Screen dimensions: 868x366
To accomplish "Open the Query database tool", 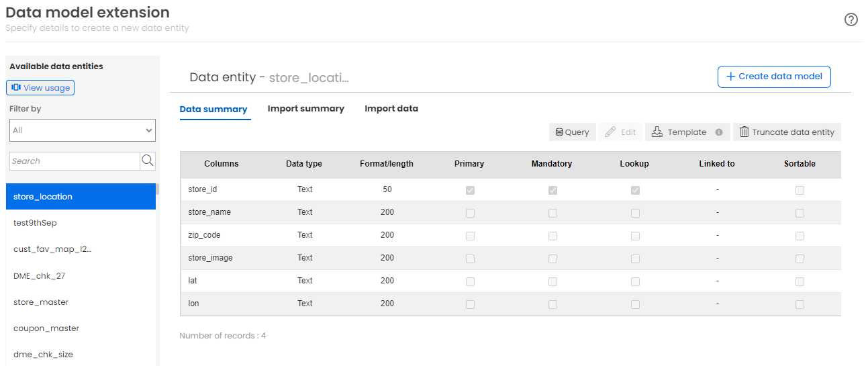I will click(x=572, y=132).
